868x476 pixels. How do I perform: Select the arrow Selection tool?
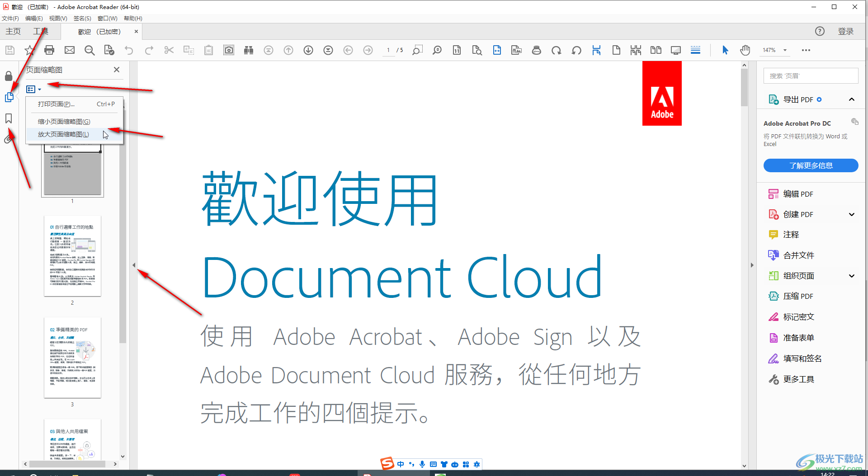pos(725,50)
